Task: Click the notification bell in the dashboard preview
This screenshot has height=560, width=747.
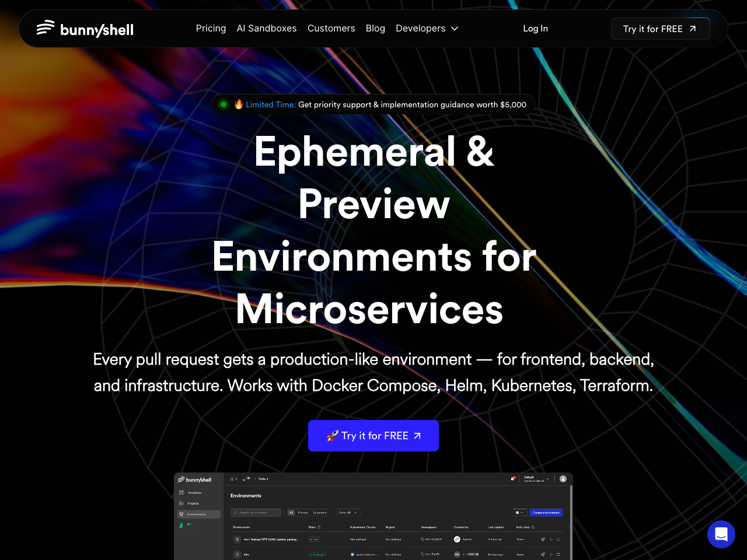Action: 513,479
